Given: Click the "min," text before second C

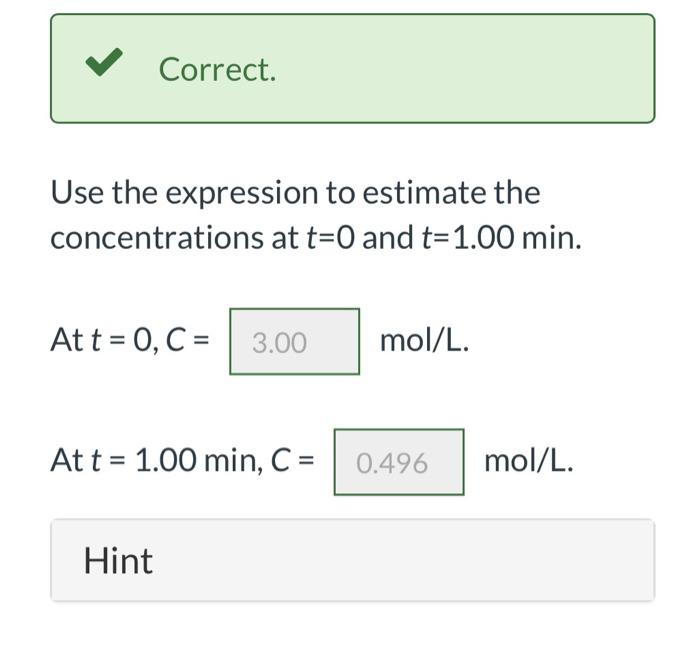Looking at the screenshot, I should pyautogui.click(x=233, y=461).
